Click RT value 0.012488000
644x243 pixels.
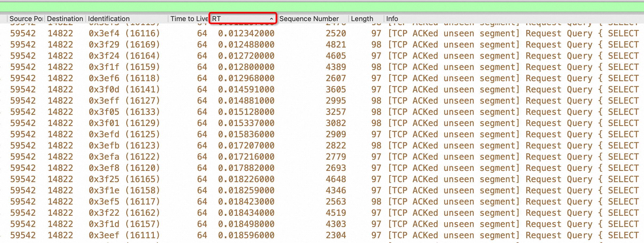tap(246, 45)
